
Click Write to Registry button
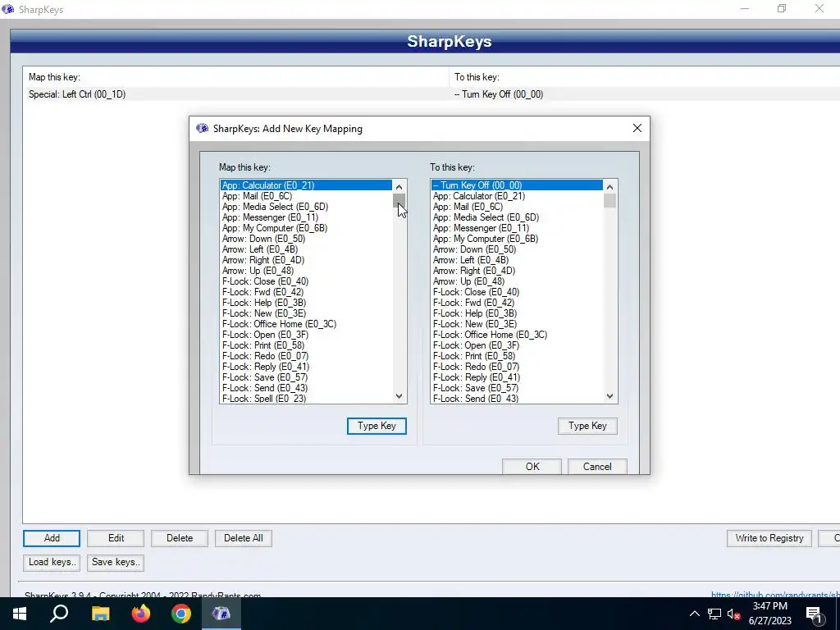point(769,538)
